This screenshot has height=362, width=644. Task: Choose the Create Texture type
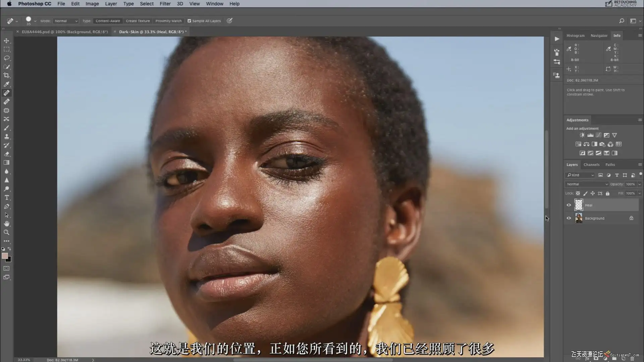(138, 21)
